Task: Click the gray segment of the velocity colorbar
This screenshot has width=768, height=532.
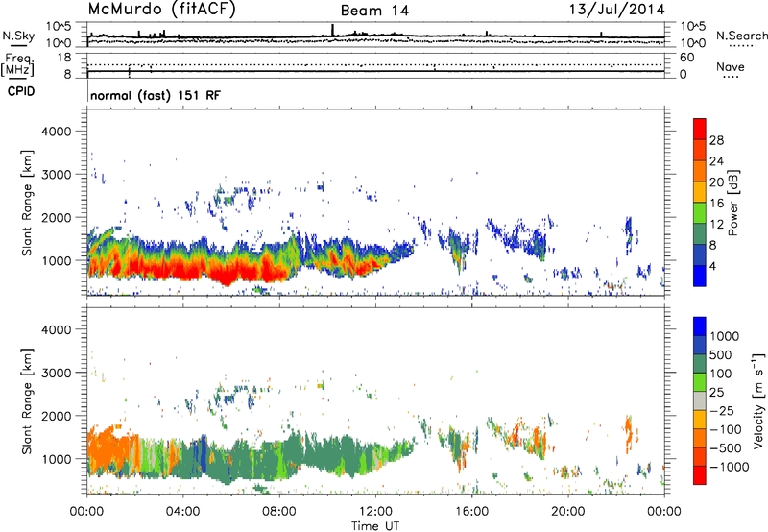Action: click(x=700, y=400)
